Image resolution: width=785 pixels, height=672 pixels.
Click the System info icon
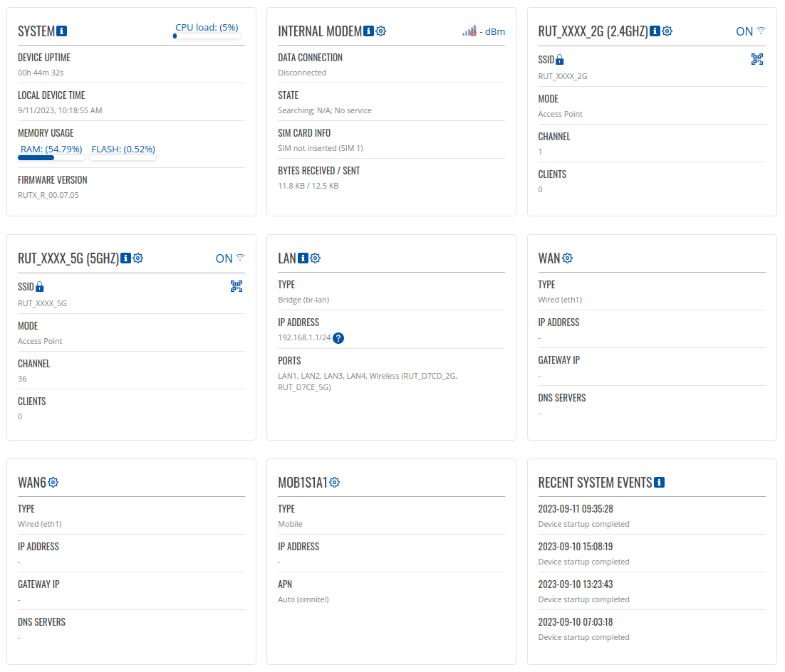(62, 31)
